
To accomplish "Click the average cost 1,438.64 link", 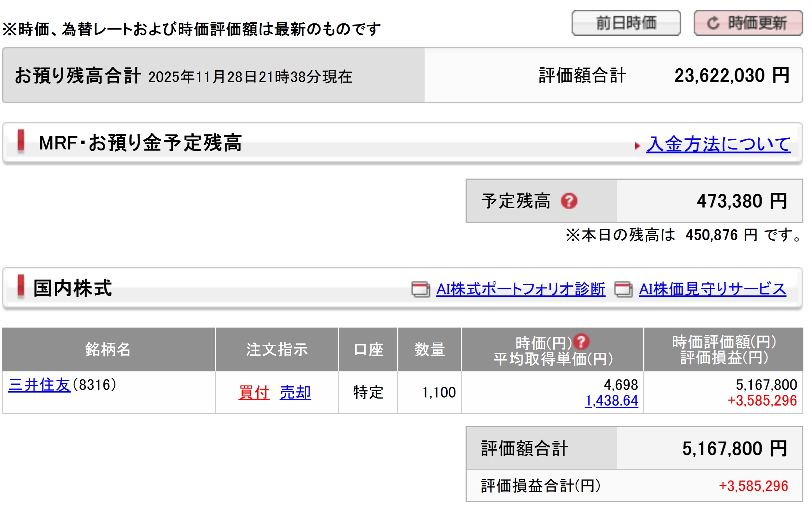I will 611,401.
